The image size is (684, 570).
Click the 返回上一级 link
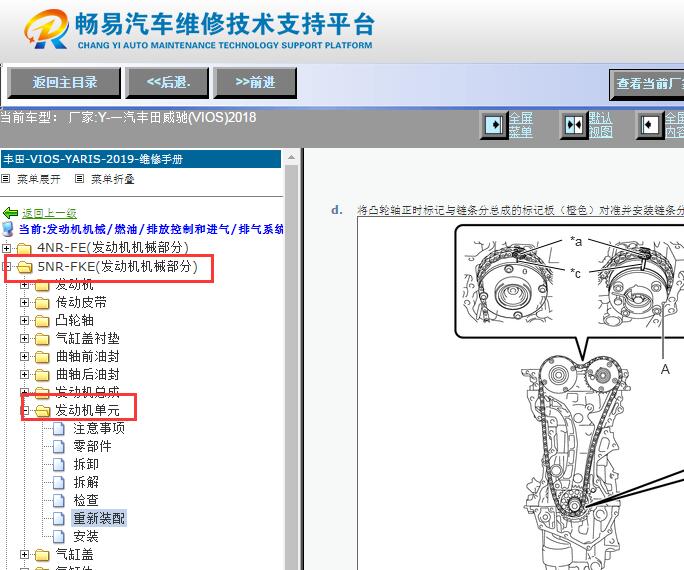point(49,213)
